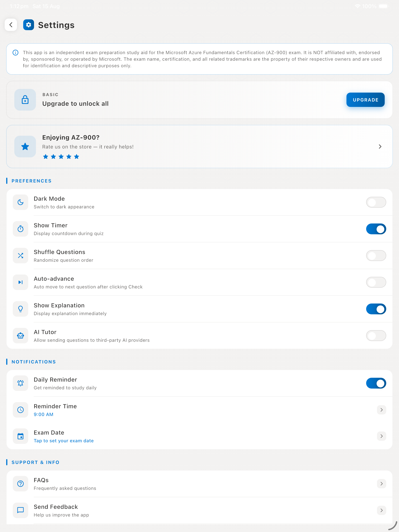
Task: Open the Send Feedback item
Action: [x=199, y=511]
